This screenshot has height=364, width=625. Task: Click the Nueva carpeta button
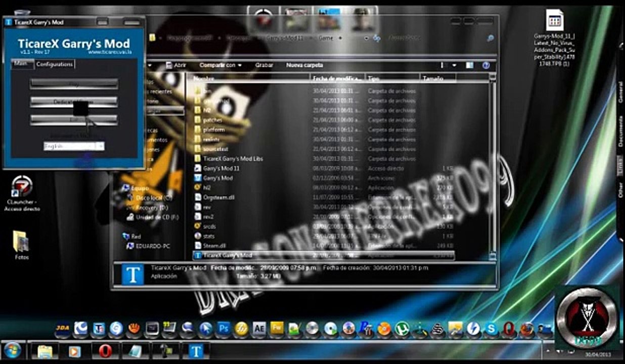[304, 65]
